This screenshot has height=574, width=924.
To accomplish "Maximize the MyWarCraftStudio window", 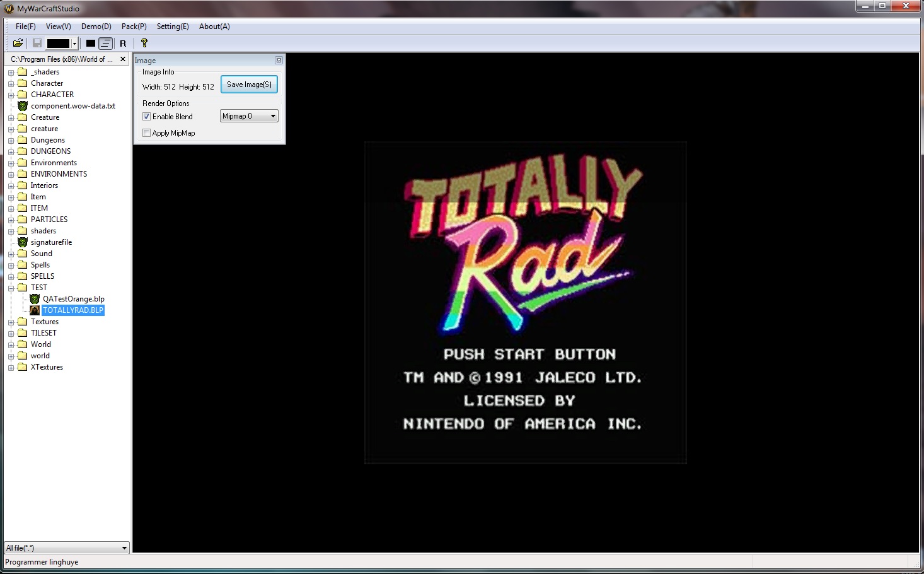I will (882, 6).
